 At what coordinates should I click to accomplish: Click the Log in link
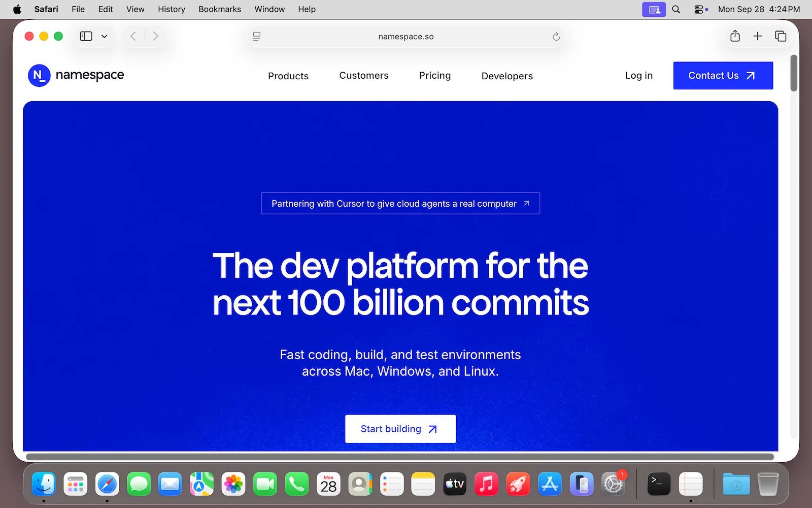point(639,75)
